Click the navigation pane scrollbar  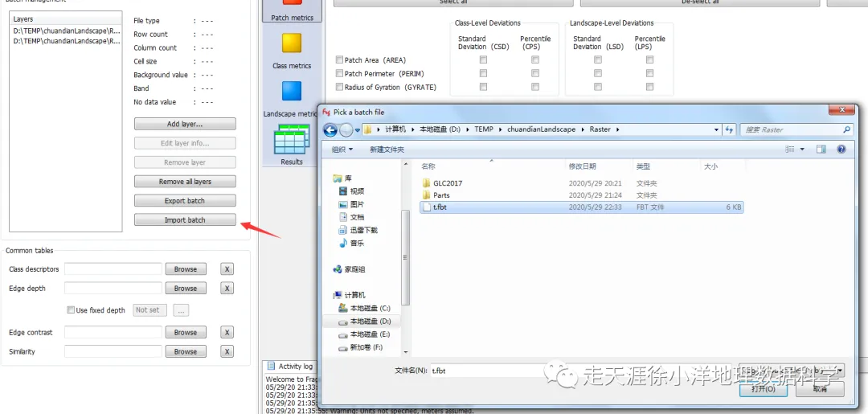tap(406, 258)
